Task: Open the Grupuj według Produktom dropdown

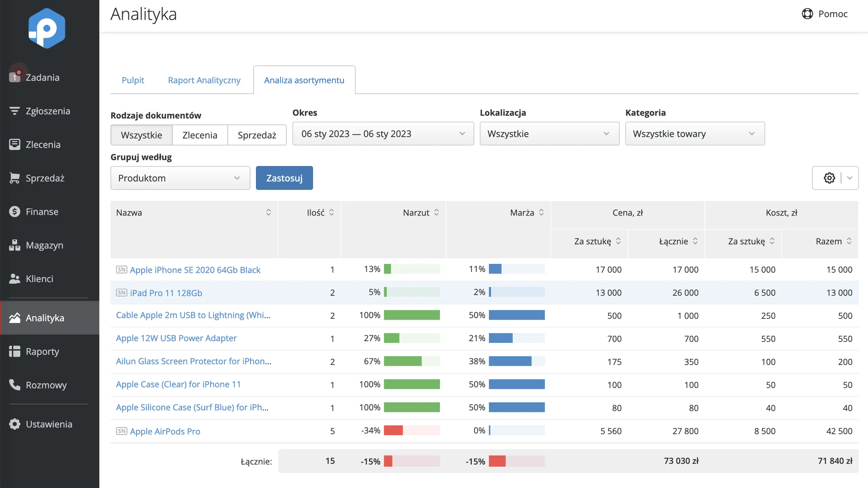Action: 180,178
